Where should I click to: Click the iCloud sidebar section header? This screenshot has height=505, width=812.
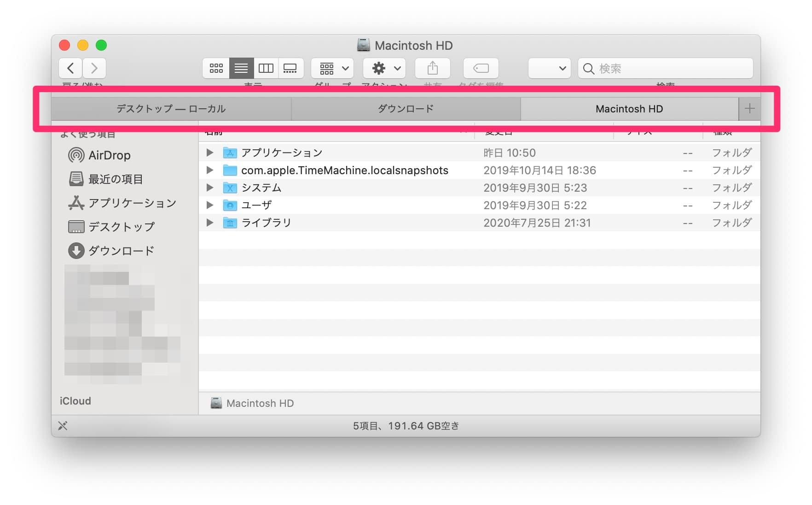(75, 401)
